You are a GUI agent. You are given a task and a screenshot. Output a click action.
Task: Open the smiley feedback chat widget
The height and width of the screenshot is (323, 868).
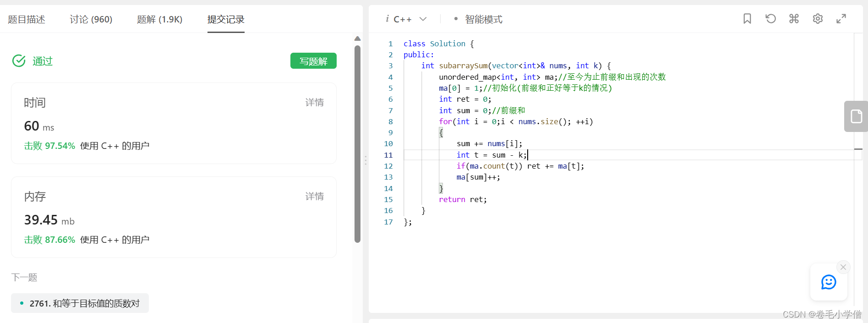coord(829,282)
